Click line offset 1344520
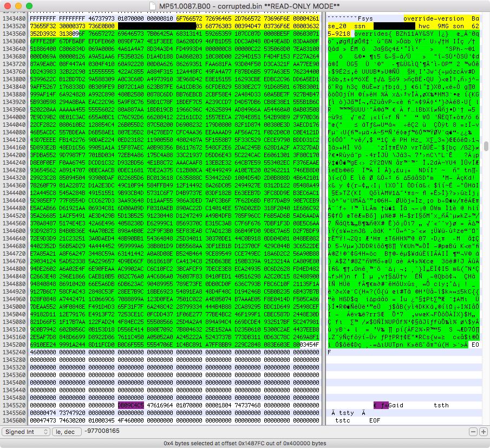The image size is (490, 448). click(14, 216)
